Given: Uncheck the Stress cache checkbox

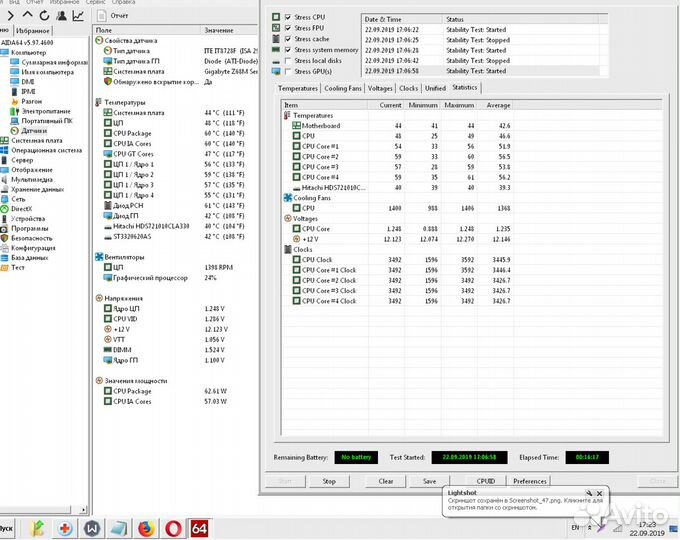Looking at the screenshot, I should click(288, 39).
